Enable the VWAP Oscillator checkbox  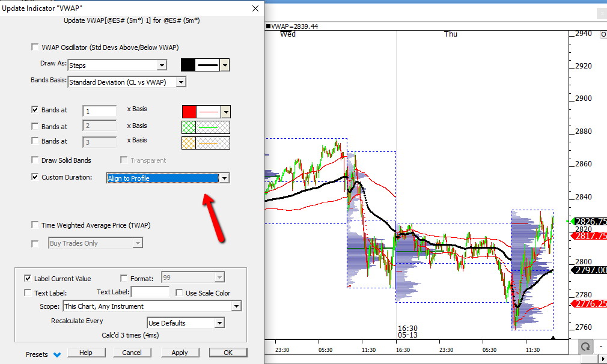coord(34,47)
